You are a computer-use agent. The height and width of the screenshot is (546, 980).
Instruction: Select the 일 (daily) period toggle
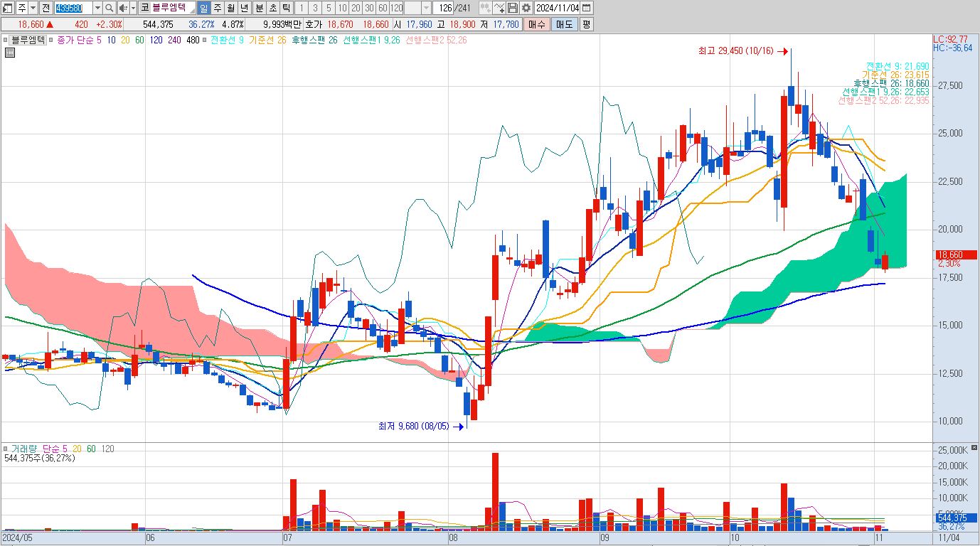pyautogui.click(x=203, y=8)
